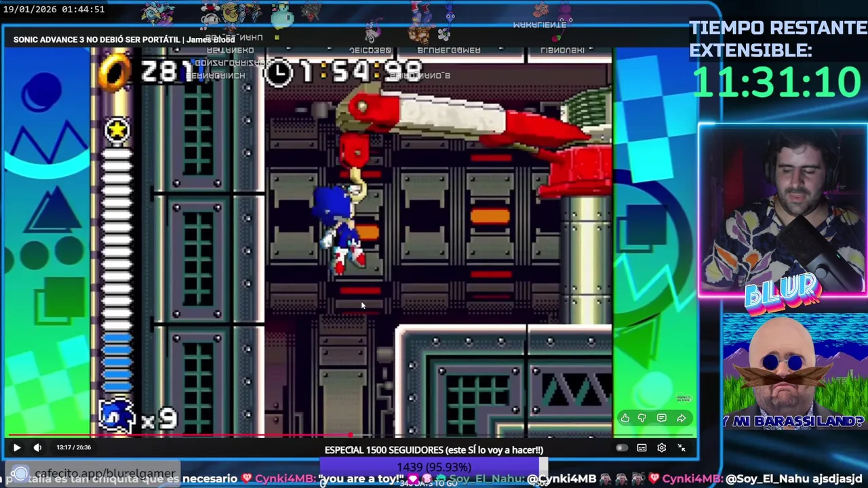868x488 pixels.
Task: Click the date and time 19/01/2026 01:44:51
Action: pyautogui.click(x=54, y=9)
